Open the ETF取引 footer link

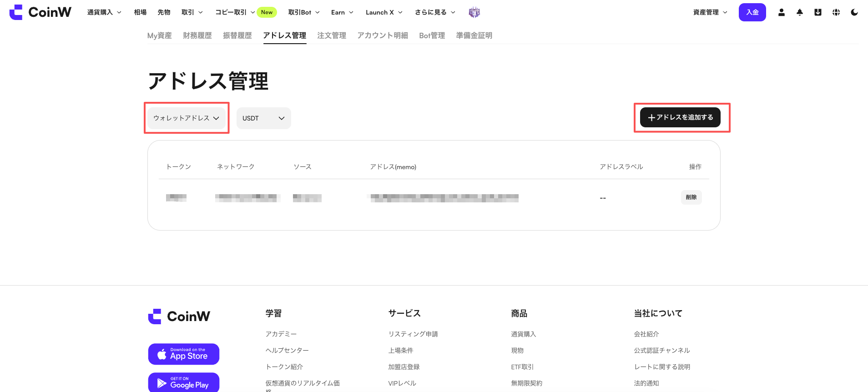(x=522, y=367)
